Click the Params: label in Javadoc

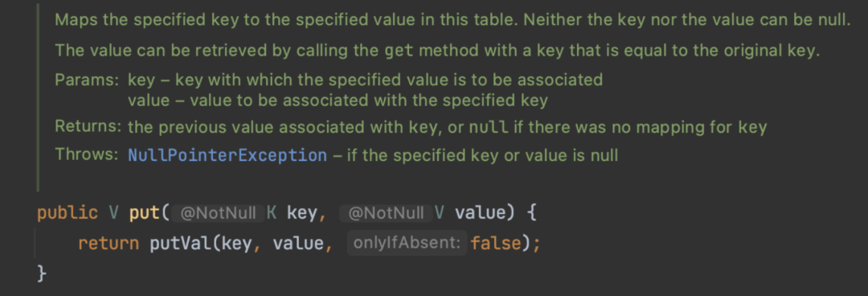click(87, 80)
